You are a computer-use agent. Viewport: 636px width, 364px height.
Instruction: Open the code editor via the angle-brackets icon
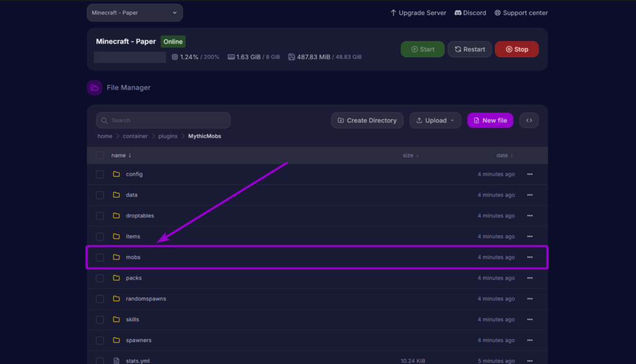point(529,120)
